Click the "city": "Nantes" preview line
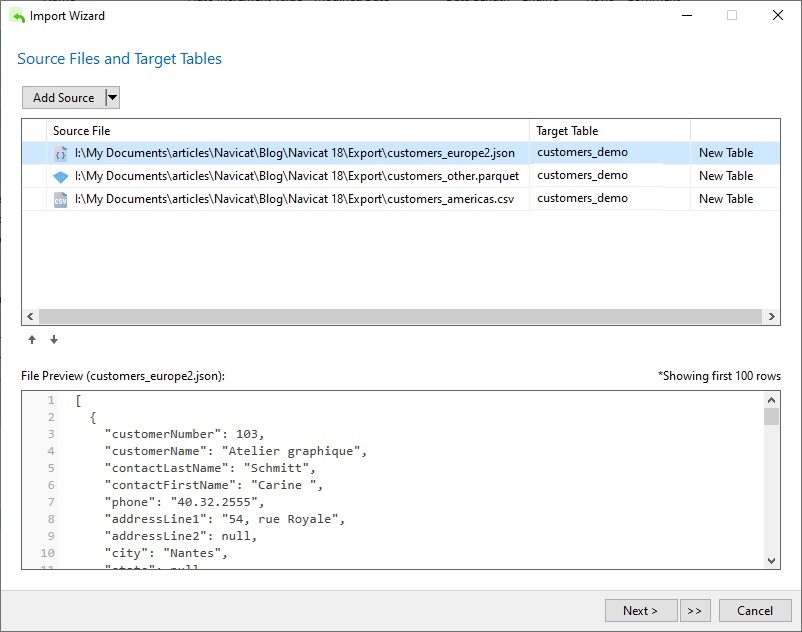 pyautogui.click(x=166, y=553)
